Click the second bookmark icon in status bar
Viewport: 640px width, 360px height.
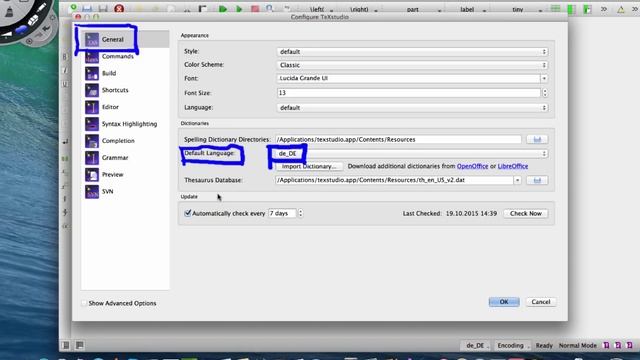point(618,345)
